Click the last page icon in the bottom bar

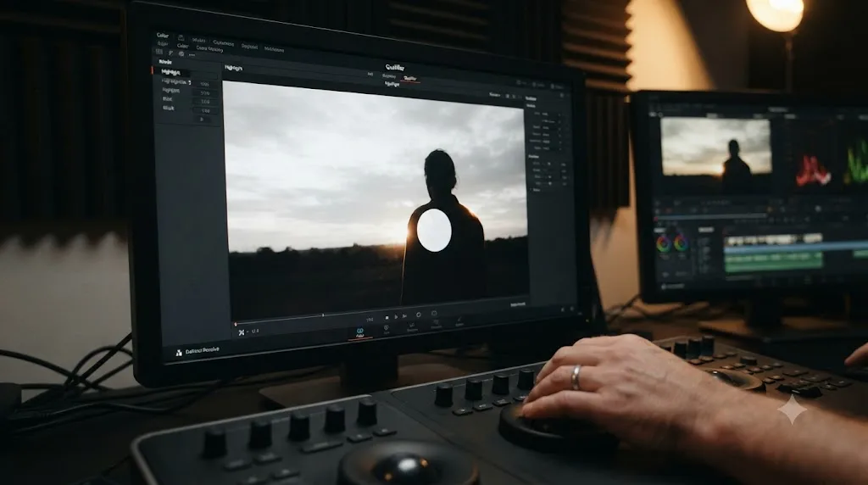point(459,321)
